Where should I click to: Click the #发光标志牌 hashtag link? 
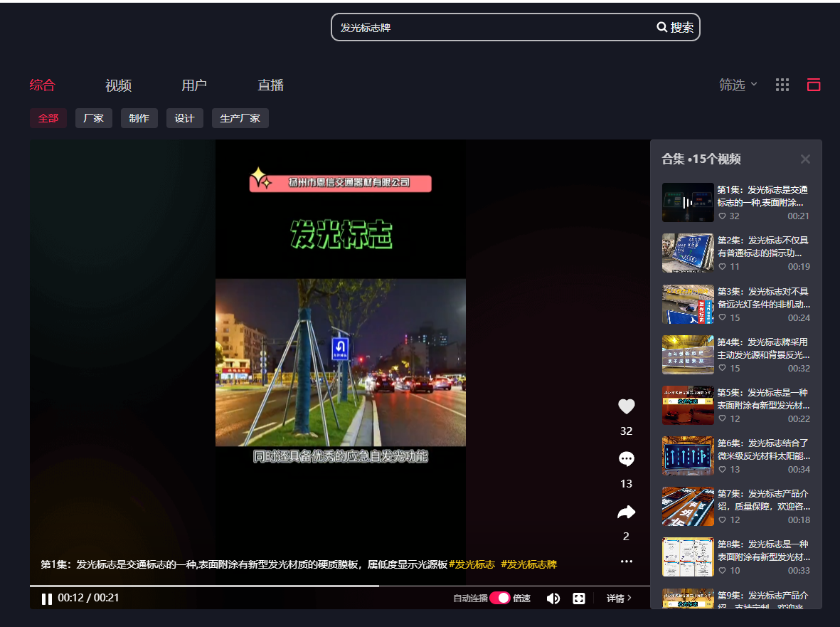[528, 564]
